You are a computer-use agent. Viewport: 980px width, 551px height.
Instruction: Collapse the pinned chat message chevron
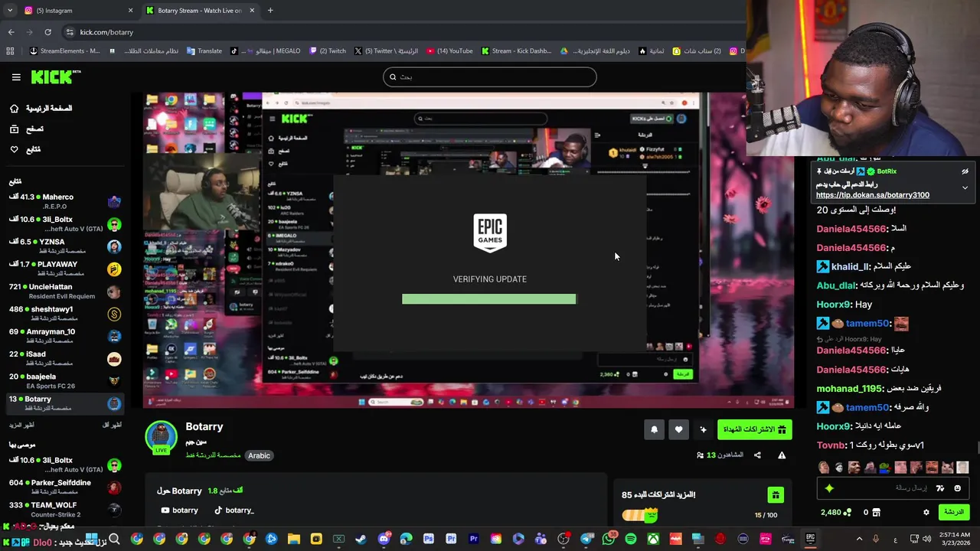point(965,187)
